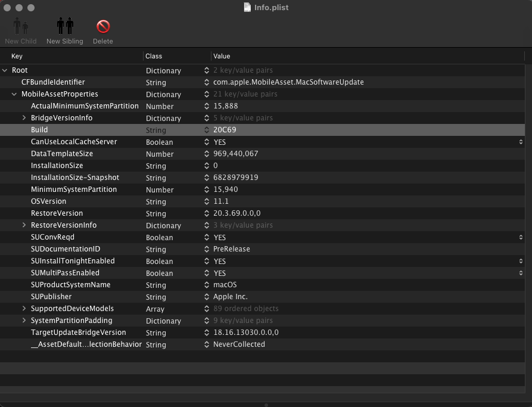The height and width of the screenshot is (407, 532).
Task: Collapse the MobileAssetProperties dictionary
Action: 14,94
